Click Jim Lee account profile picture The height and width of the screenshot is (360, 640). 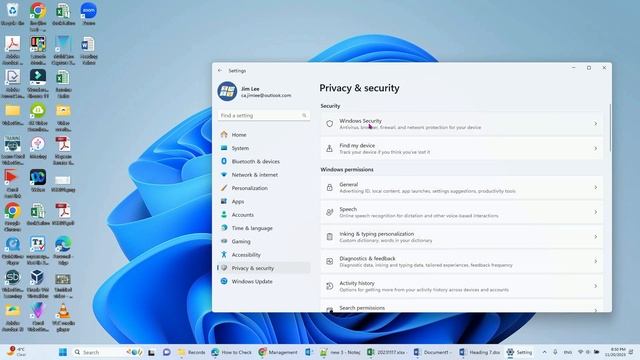(x=227, y=91)
